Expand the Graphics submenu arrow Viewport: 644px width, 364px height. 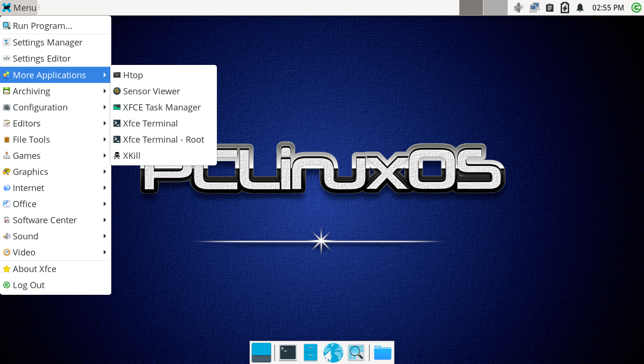104,172
